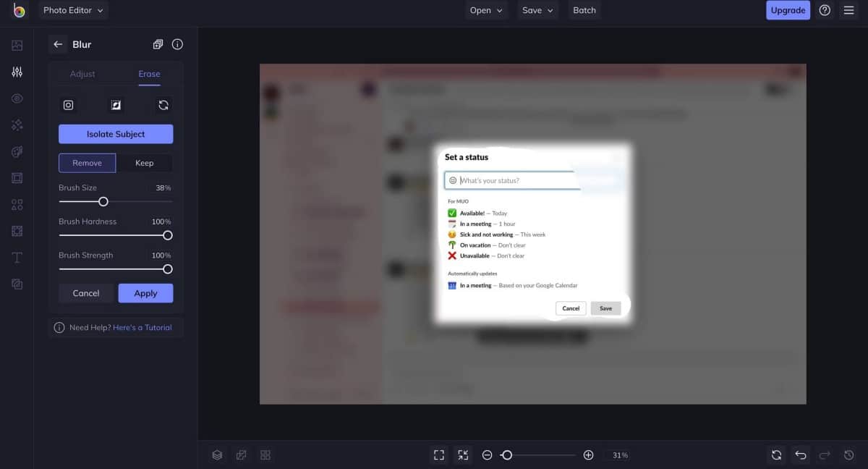This screenshot has width=868, height=469.
Task: Switch to the Adjust tab
Action: tap(82, 74)
